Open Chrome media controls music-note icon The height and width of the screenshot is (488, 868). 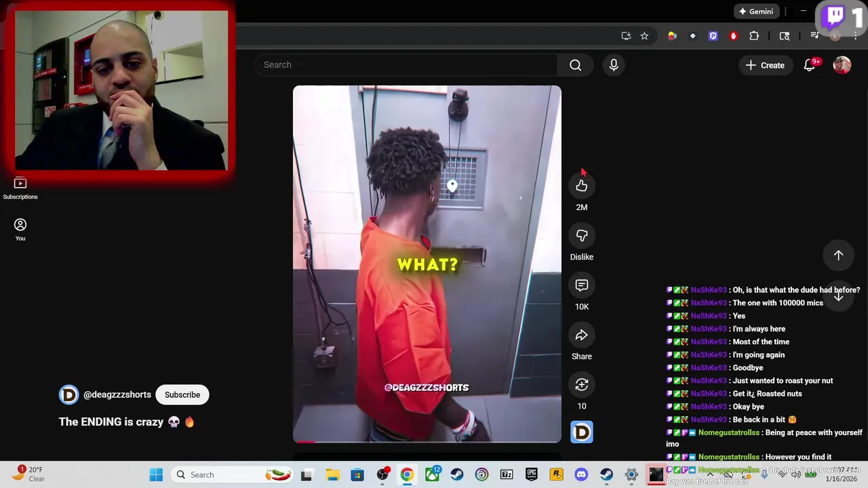coord(815,36)
